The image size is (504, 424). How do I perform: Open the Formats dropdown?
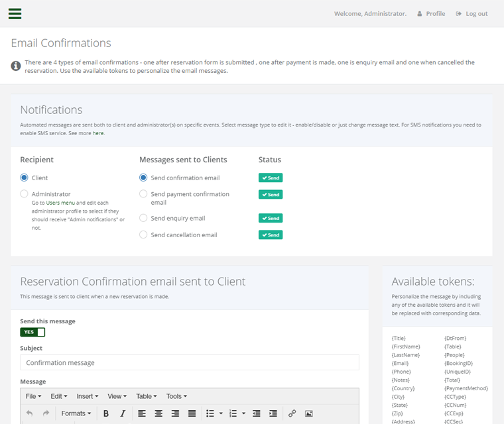[76, 413]
